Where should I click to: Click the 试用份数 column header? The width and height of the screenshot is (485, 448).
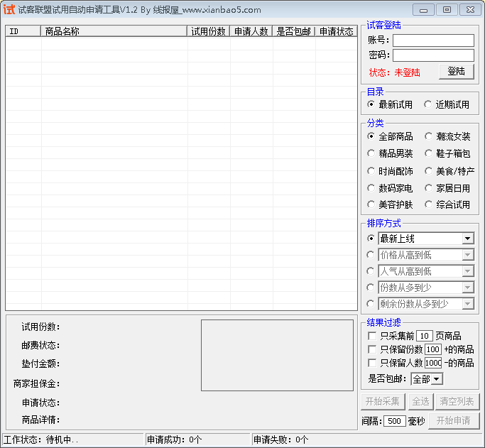(208, 31)
